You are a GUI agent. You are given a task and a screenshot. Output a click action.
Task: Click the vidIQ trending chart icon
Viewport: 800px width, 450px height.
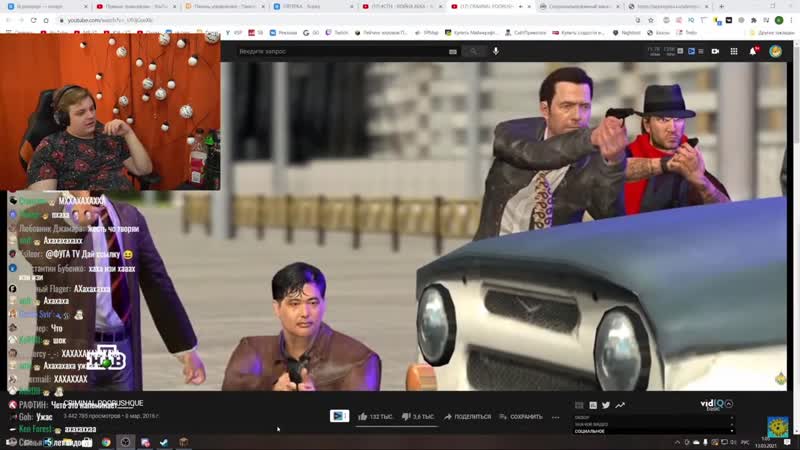click(620, 405)
